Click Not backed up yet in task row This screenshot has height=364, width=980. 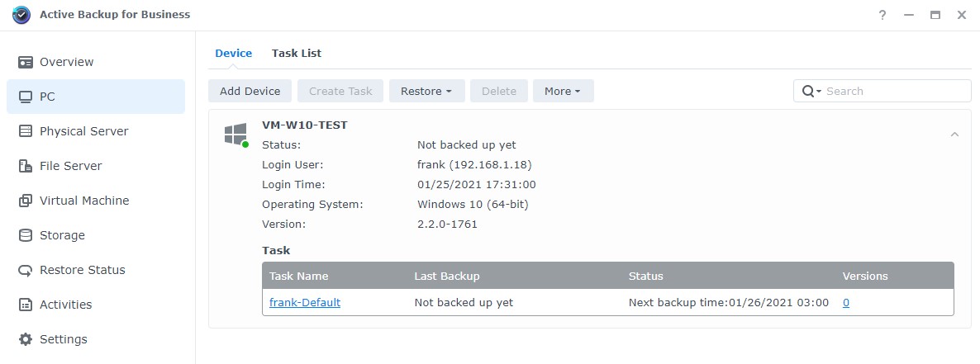(464, 303)
